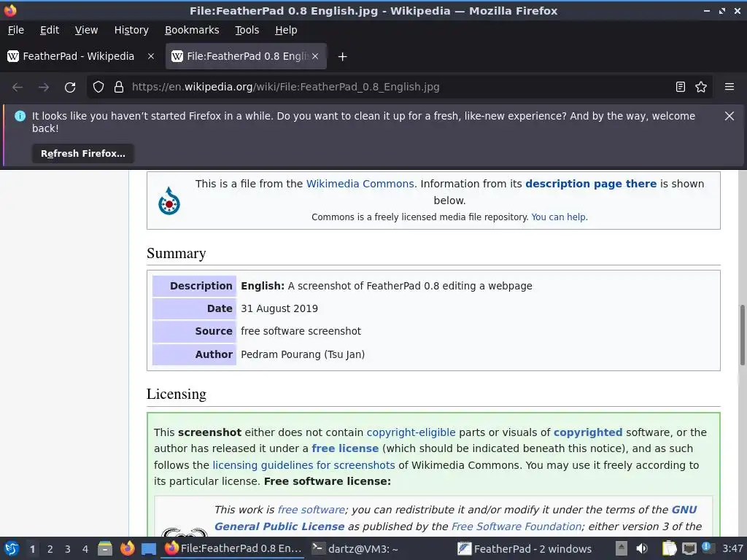Dismiss the refresh Firefox notification bar

[729, 116]
